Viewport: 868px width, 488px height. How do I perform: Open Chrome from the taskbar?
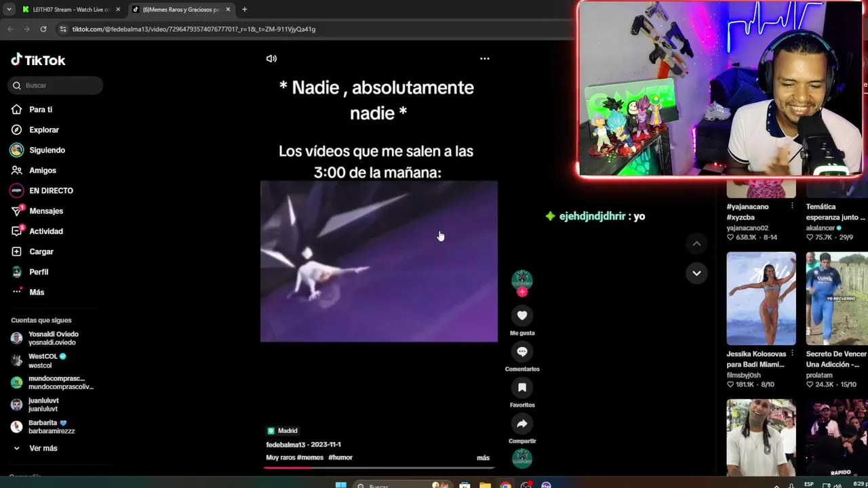[506, 485]
